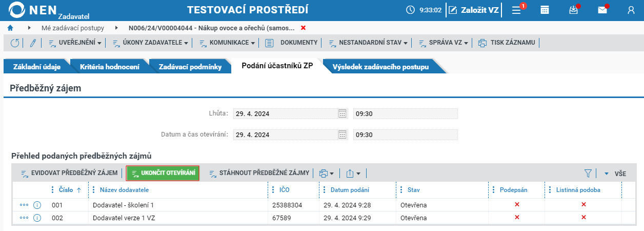Click info icon for row 001

point(37,205)
